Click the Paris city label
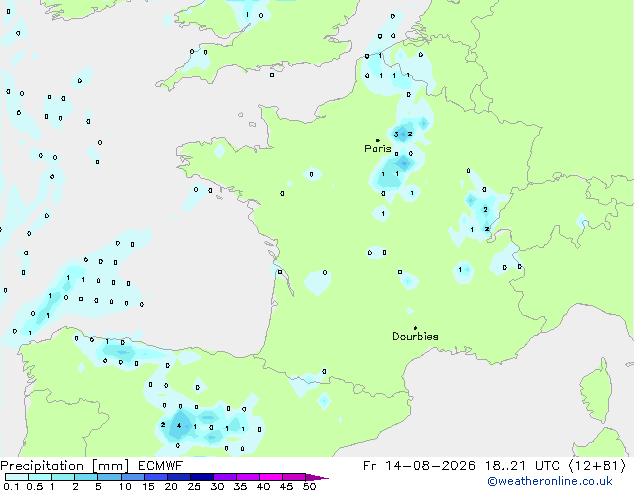Screen dimensions: 634x490 click(378, 149)
